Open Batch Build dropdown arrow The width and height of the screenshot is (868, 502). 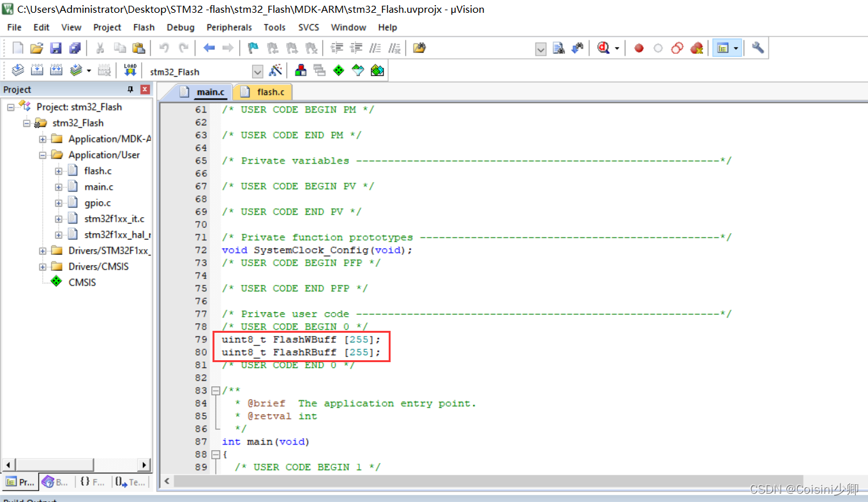pyautogui.click(x=89, y=71)
